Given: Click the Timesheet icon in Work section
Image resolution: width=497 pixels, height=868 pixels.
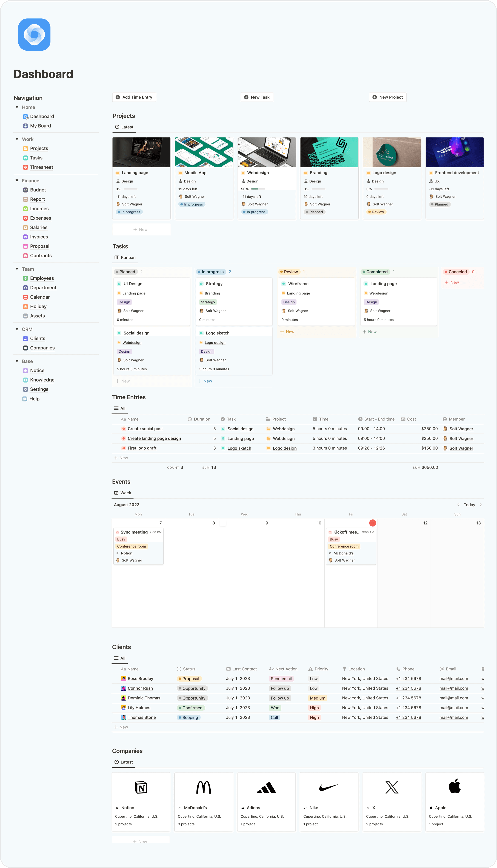Looking at the screenshot, I should [25, 167].
